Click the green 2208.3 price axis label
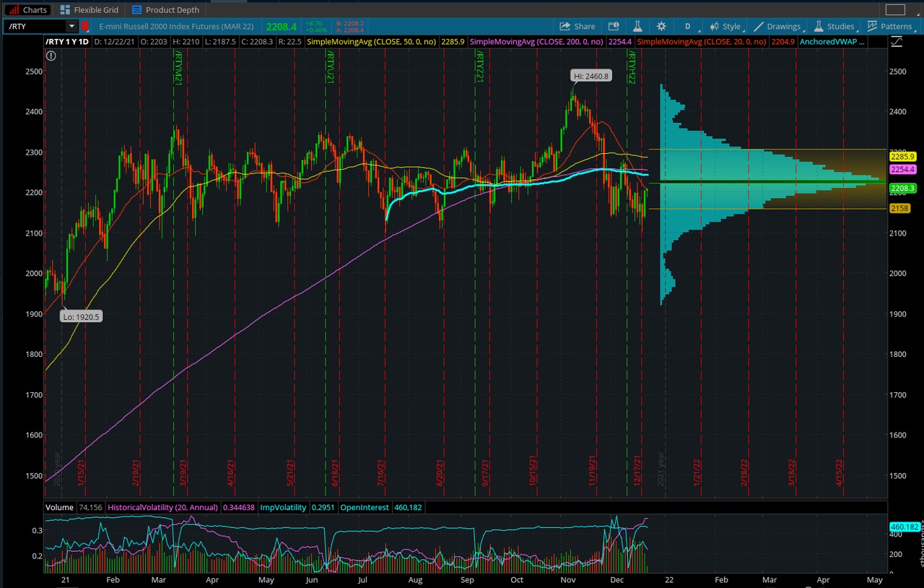The height and width of the screenshot is (588, 924). click(902, 188)
